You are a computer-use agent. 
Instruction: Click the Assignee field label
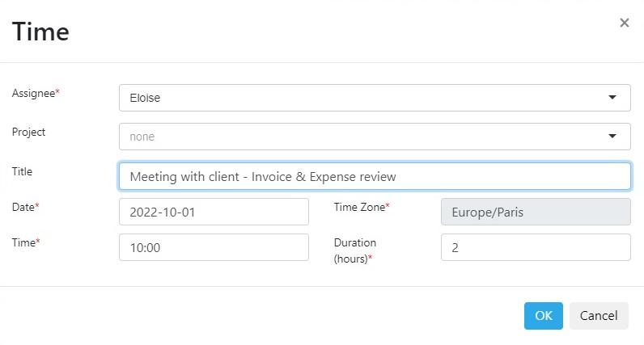coord(36,93)
